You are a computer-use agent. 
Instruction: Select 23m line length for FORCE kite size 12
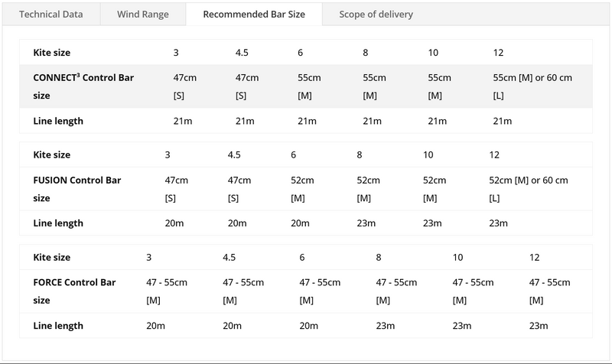539,326
